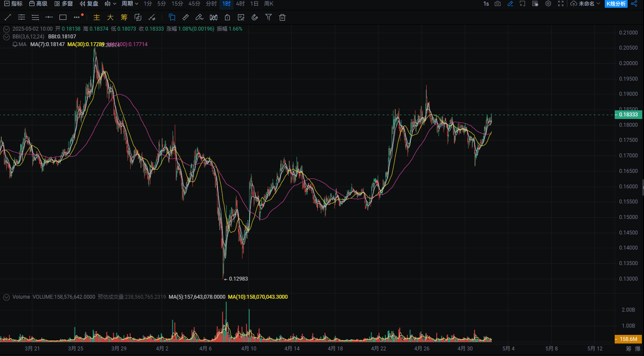Toggle the MA alert bell icon
The image size is (644, 356).
point(15,44)
